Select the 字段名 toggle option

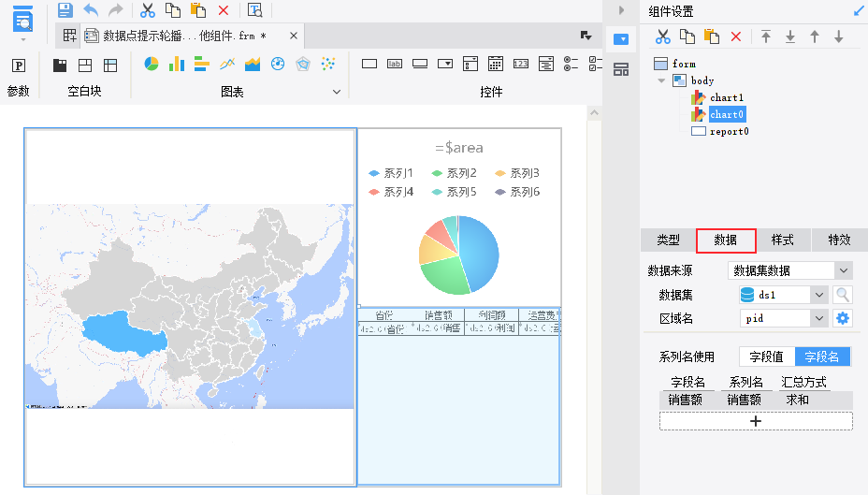tap(822, 357)
